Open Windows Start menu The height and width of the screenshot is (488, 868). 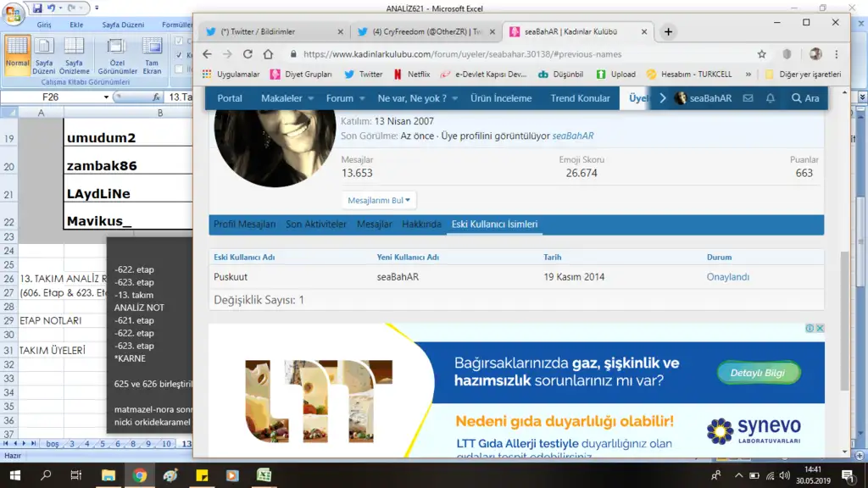[15, 475]
